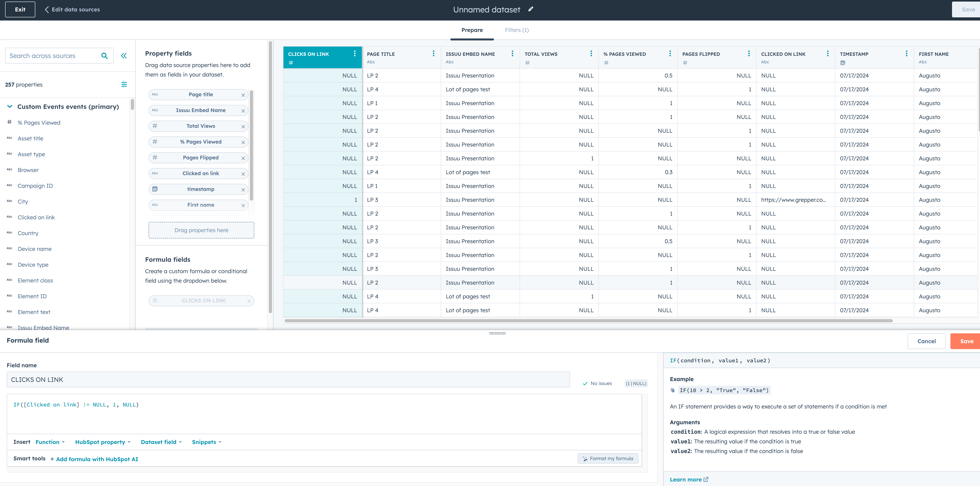Select Element class property in sidebar
This screenshot has width=980, height=486.
35,280
